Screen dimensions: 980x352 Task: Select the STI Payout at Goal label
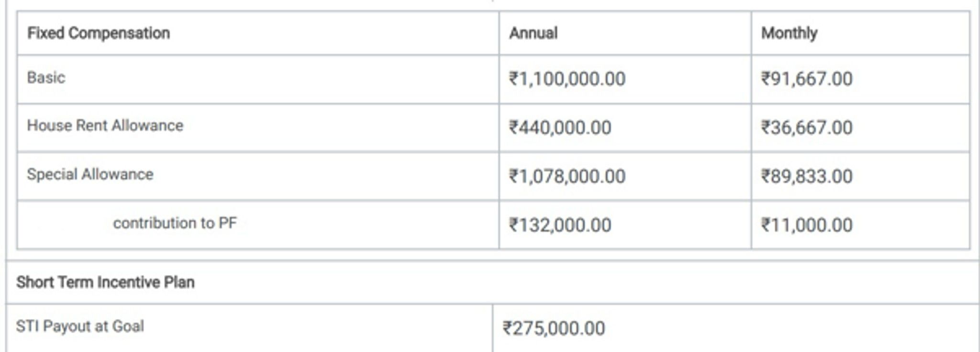pos(80,327)
